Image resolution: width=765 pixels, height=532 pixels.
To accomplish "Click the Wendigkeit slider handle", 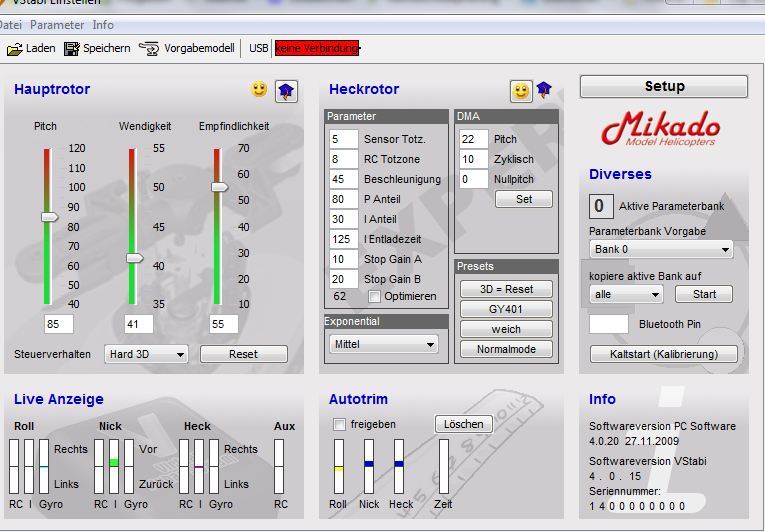I will (x=135, y=258).
